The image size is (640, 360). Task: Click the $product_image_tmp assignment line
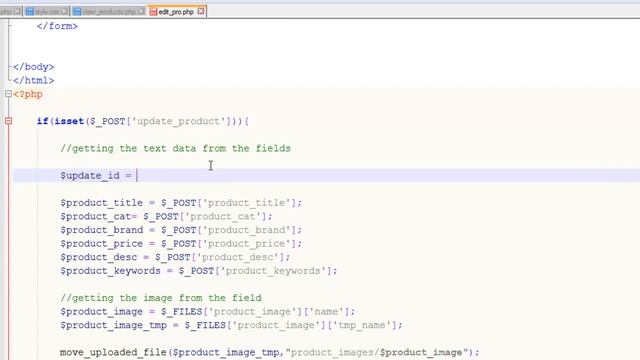(231, 325)
